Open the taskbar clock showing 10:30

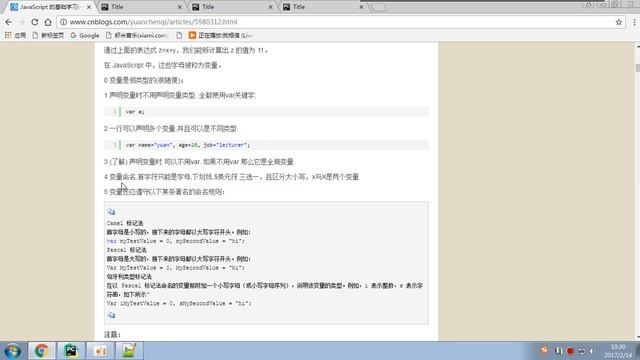(x=618, y=351)
